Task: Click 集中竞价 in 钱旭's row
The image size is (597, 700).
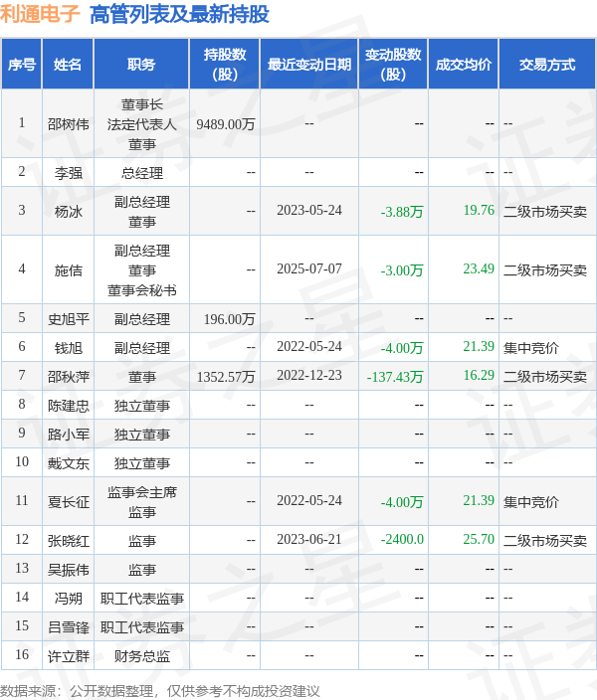Action: 531,348
